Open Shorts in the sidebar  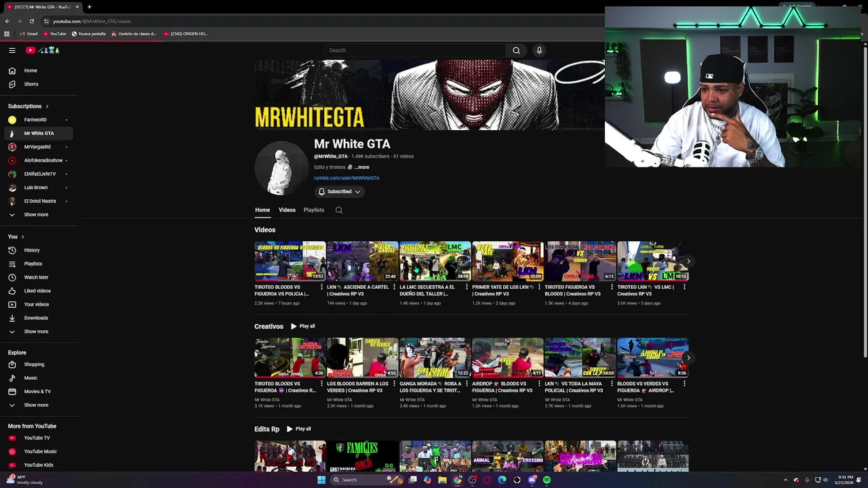tap(38, 84)
